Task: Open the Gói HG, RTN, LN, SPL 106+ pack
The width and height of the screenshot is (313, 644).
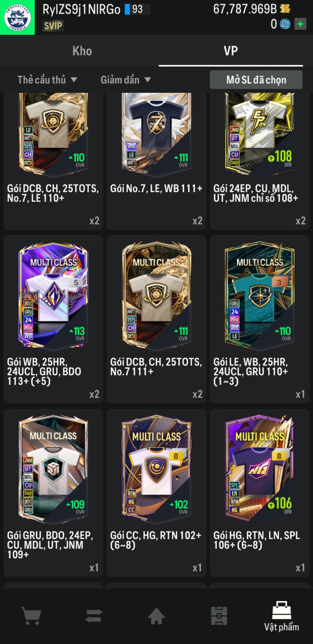Action: point(260,493)
